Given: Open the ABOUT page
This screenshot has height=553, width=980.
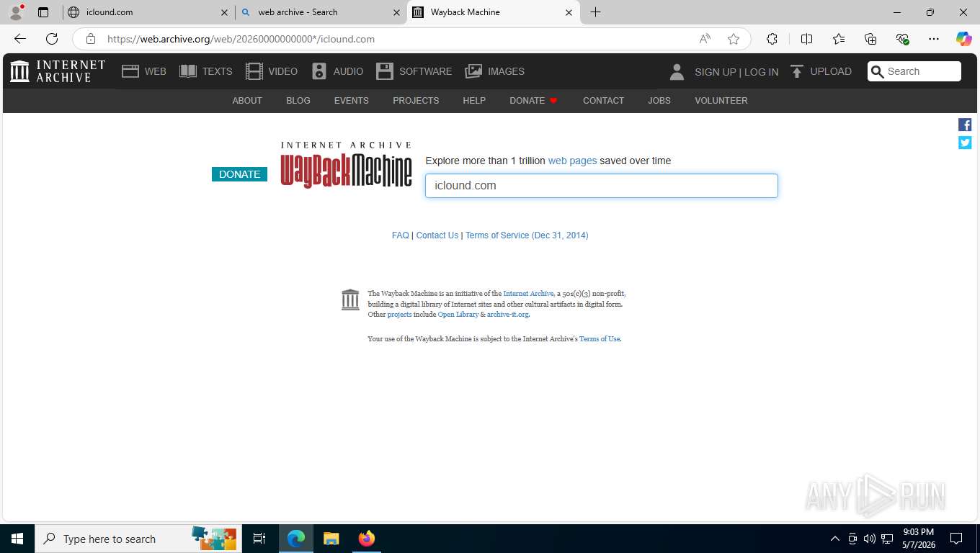Looking at the screenshot, I should click(x=247, y=101).
